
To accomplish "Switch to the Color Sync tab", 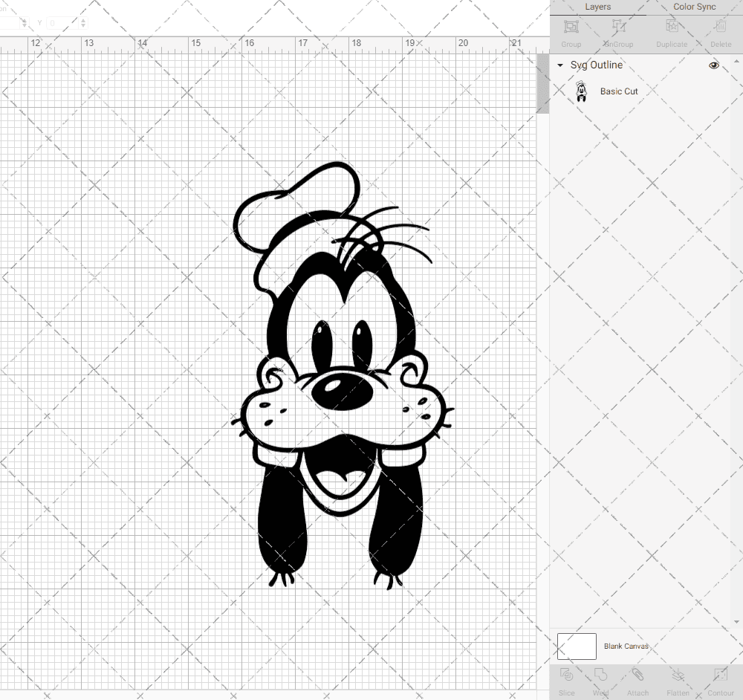I will pyautogui.click(x=694, y=7).
